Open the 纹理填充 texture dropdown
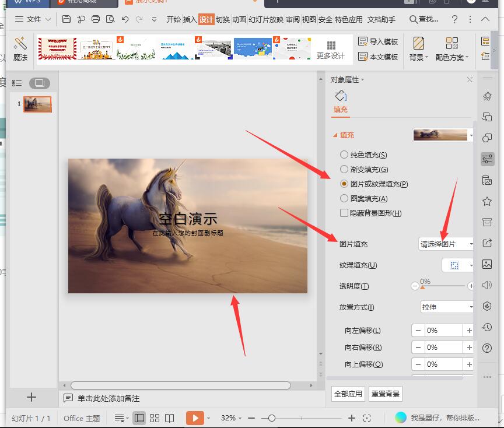This screenshot has height=428, width=504. 457,265
